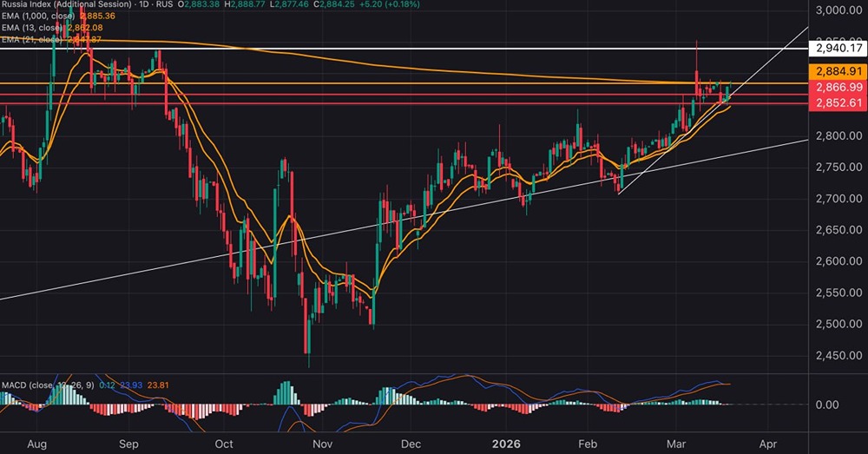
Task: Click "Sep" on the time axis
Action: 128,444
